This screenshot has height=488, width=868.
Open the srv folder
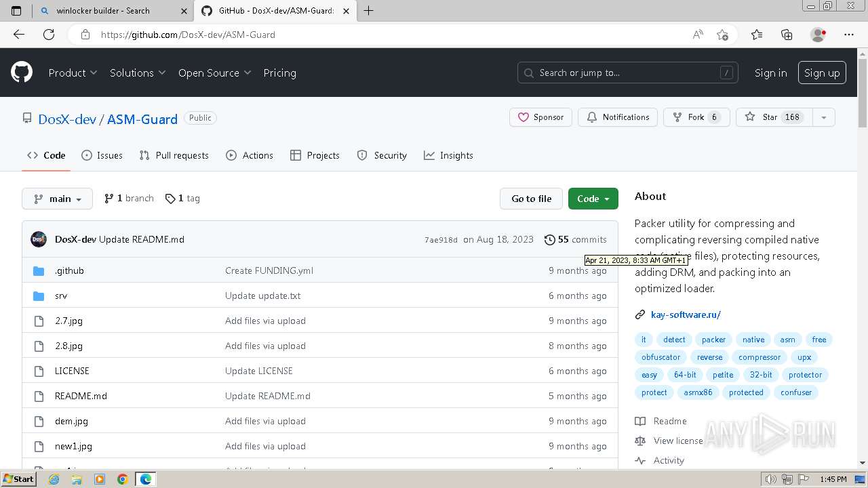coord(61,296)
